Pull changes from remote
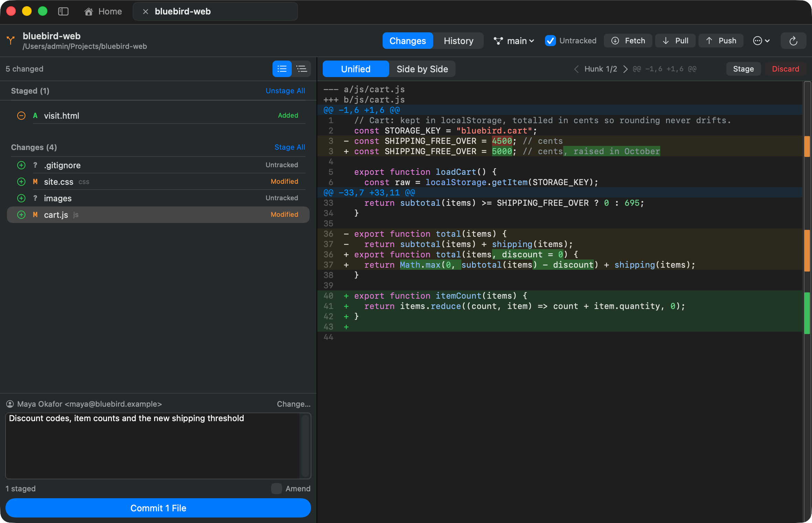 [x=675, y=41]
